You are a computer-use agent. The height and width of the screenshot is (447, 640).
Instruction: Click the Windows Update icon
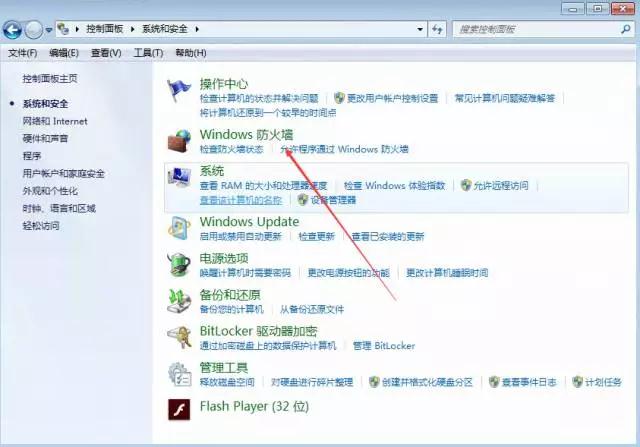point(179,228)
